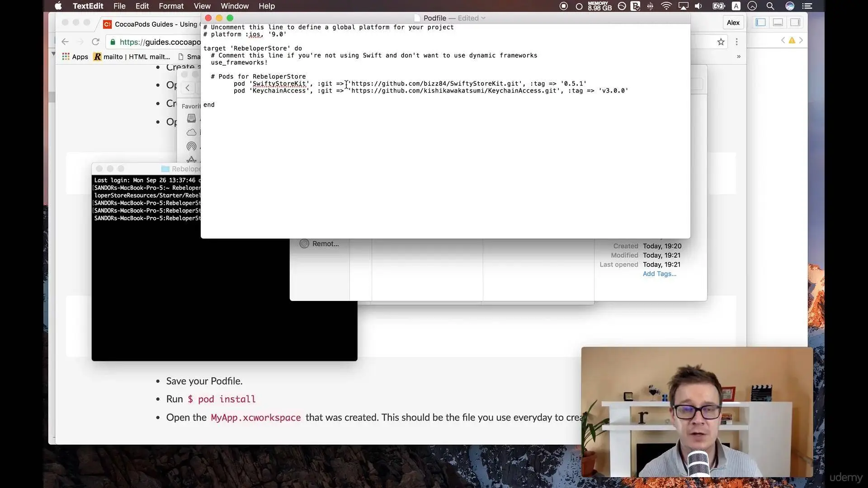868x488 pixels.
Task: Click 'Save your Podfile.' bullet text
Action: [x=204, y=381]
